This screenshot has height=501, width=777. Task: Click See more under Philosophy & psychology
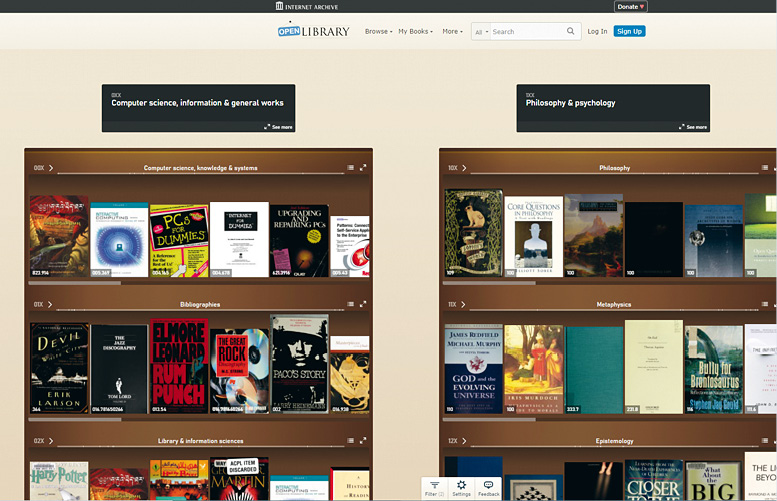693,127
